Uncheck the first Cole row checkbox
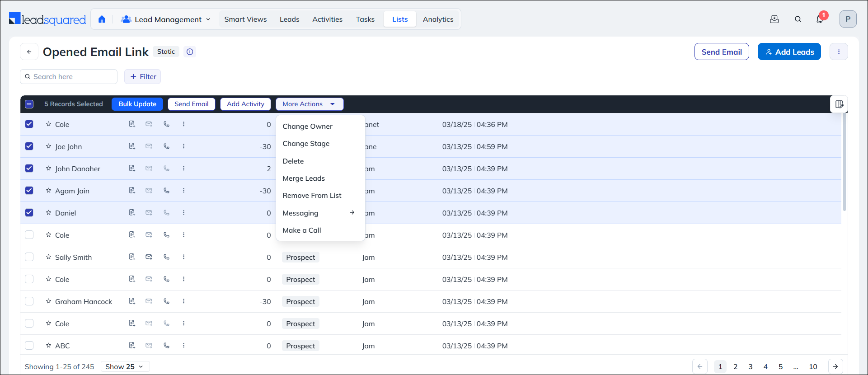 pyautogui.click(x=29, y=124)
